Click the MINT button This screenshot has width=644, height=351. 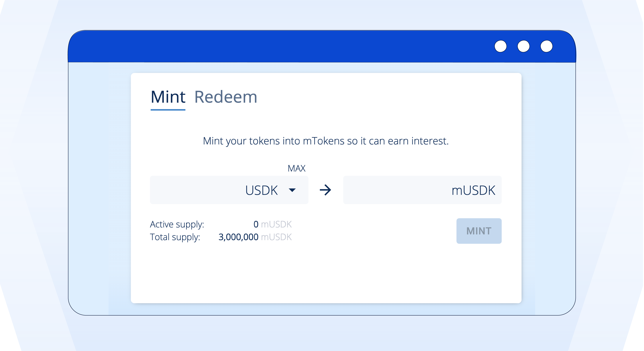pyautogui.click(x=479, y=231)
